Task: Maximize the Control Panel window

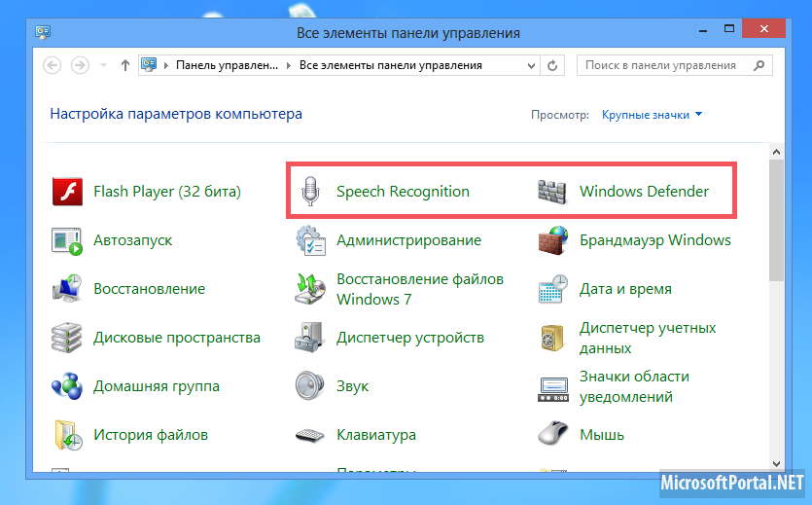Action: click(729, 29)
